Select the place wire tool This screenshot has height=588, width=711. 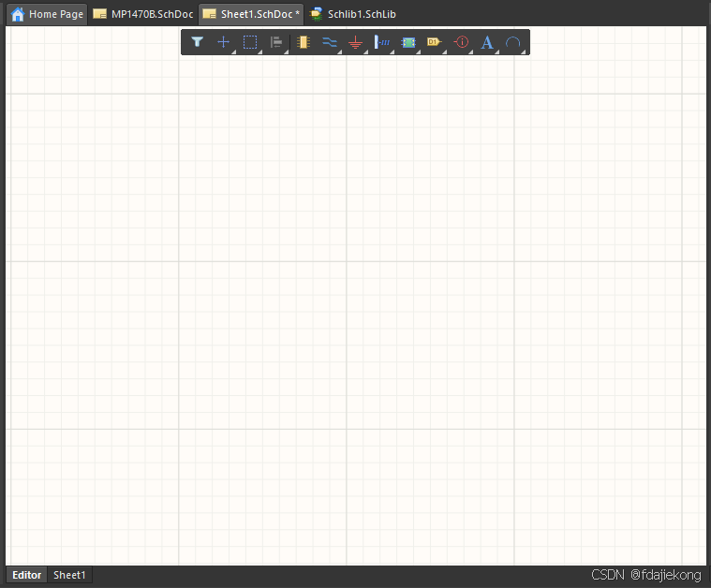pos(329,42)
